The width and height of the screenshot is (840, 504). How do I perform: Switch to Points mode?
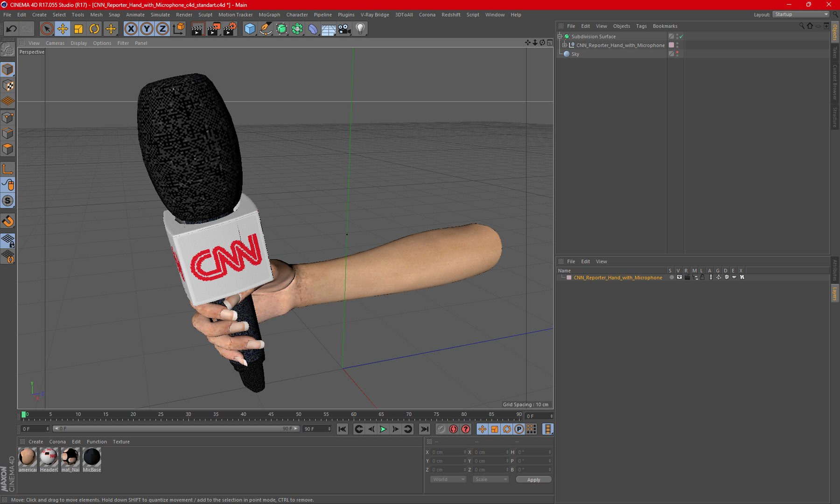8,118
